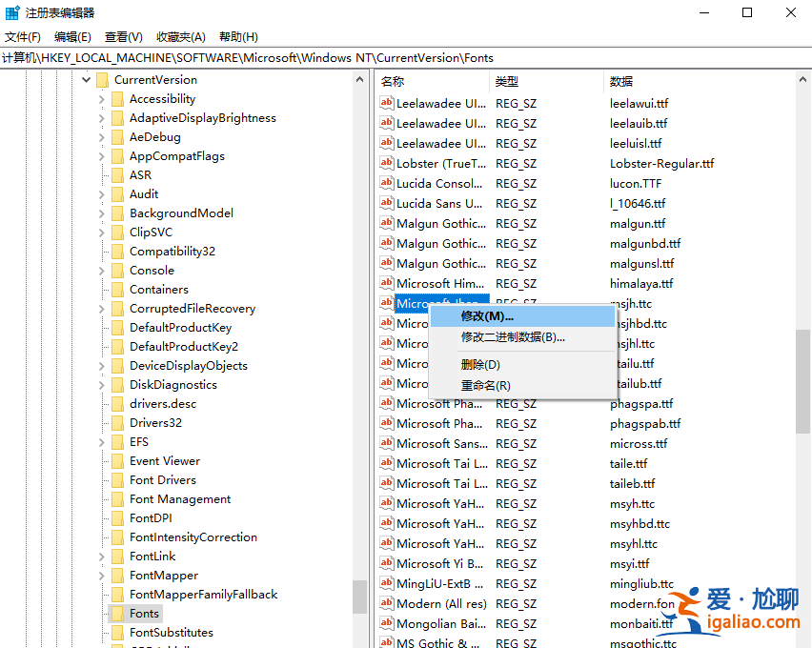812x648 pixels.
Task: Click the ab icon next to Mongolian Bai value
Action: (385, 623)
